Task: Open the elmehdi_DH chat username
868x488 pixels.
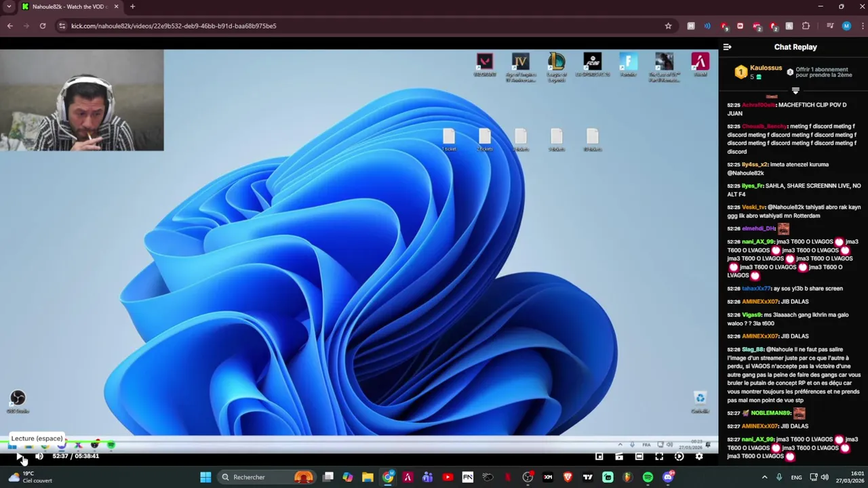Action: pyautogui.click(x=758, y=228)
